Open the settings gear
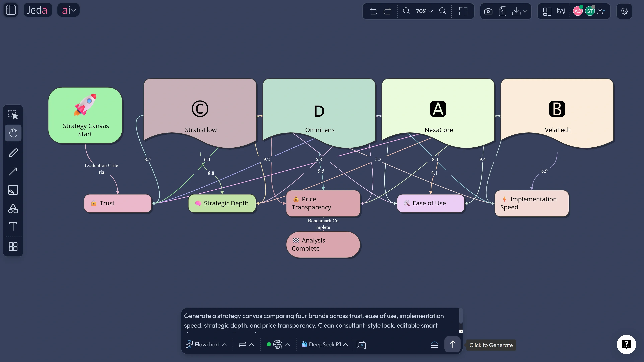Screen dimensions: 644x362 (x=624, y=11)
